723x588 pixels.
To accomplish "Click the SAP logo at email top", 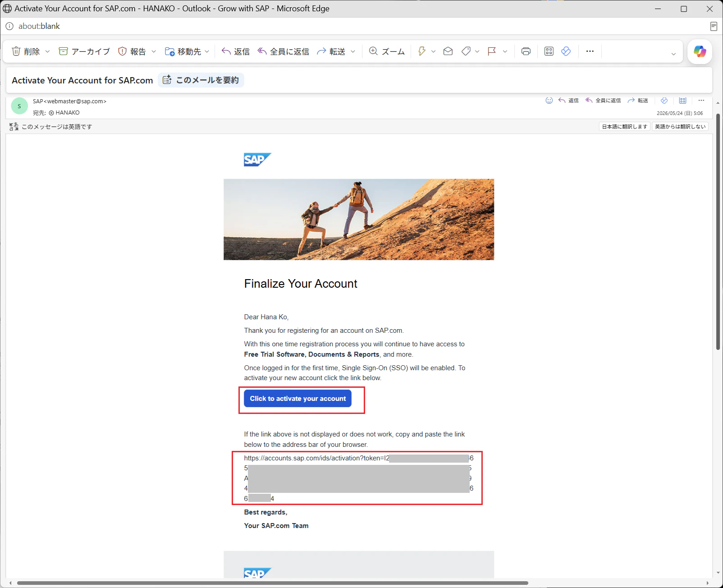I will (257, 160).
